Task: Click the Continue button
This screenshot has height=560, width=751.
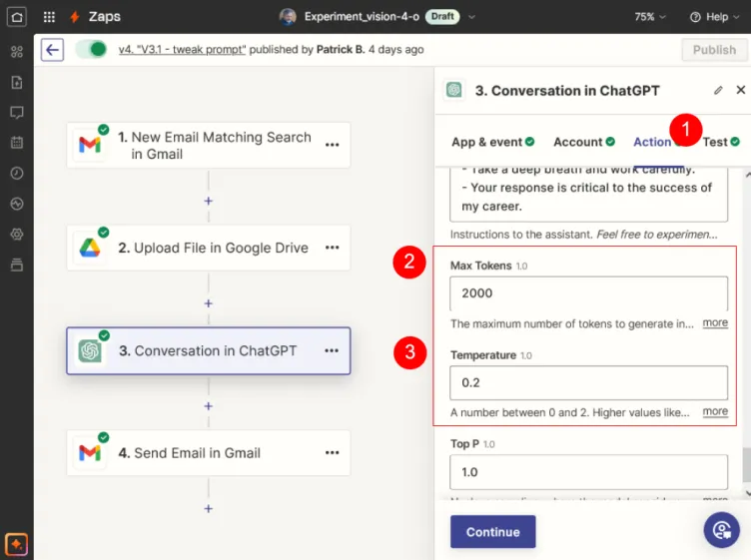Action: click(493, 532)
